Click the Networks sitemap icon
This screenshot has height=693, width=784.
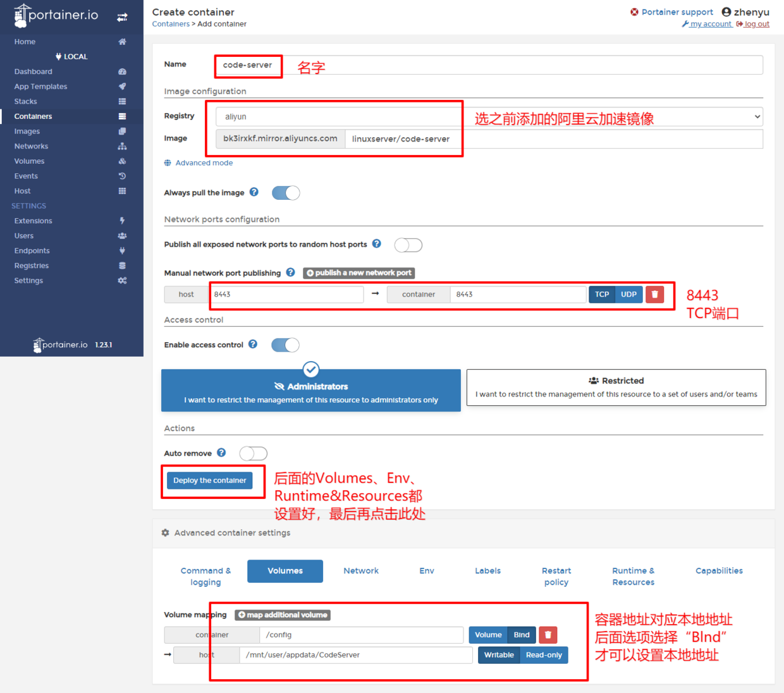(122, 146)
